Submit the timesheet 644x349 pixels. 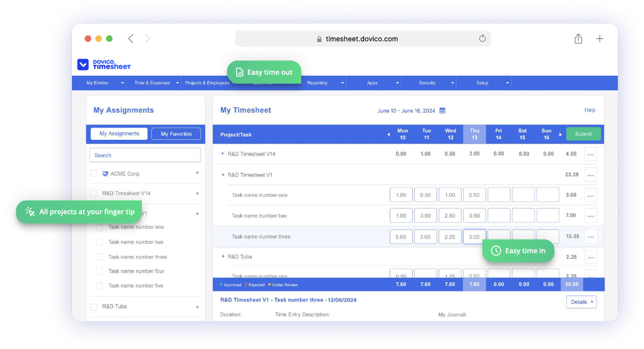(583, 134)
